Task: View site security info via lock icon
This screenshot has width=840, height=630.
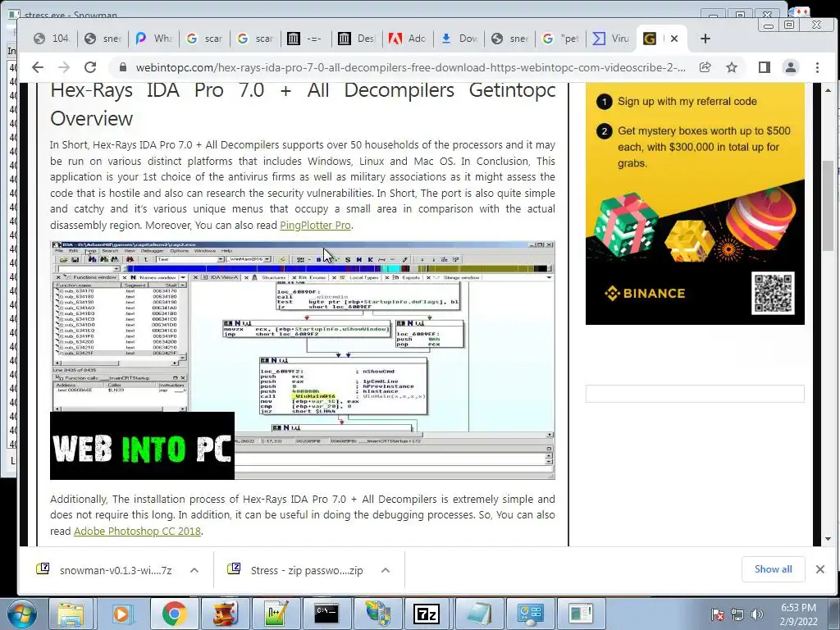Action: point(123,67)
